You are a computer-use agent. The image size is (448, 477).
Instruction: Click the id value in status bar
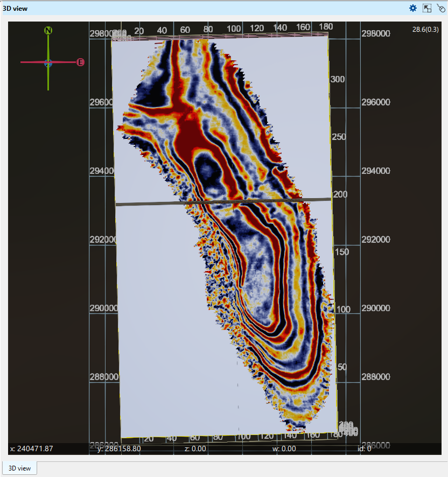pyautogui.click(x=364, y=448)
